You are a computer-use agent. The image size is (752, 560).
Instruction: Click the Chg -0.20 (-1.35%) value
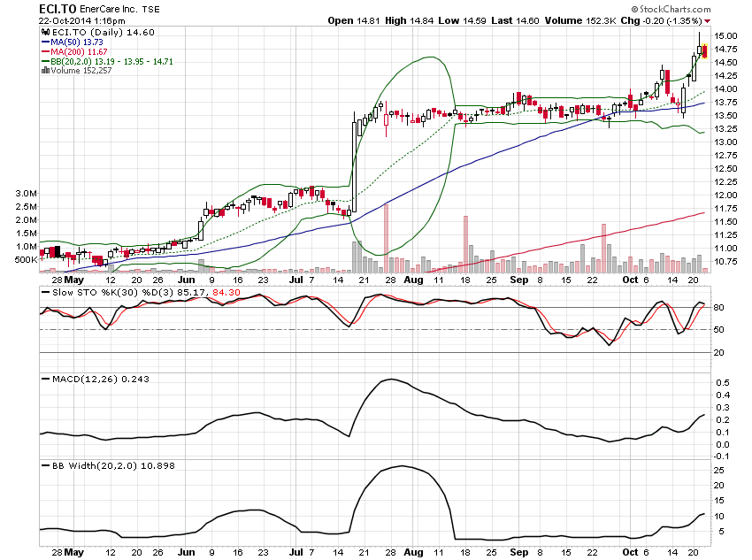coord(662,20)
